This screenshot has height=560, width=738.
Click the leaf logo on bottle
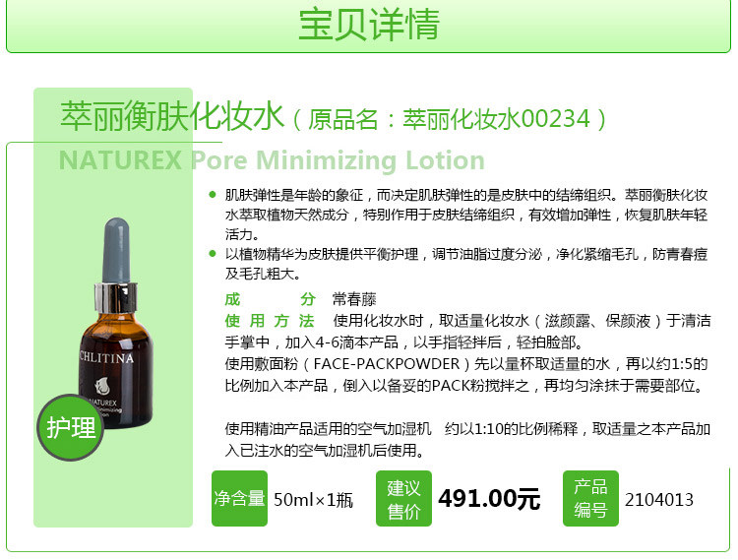tap(102, 386)
